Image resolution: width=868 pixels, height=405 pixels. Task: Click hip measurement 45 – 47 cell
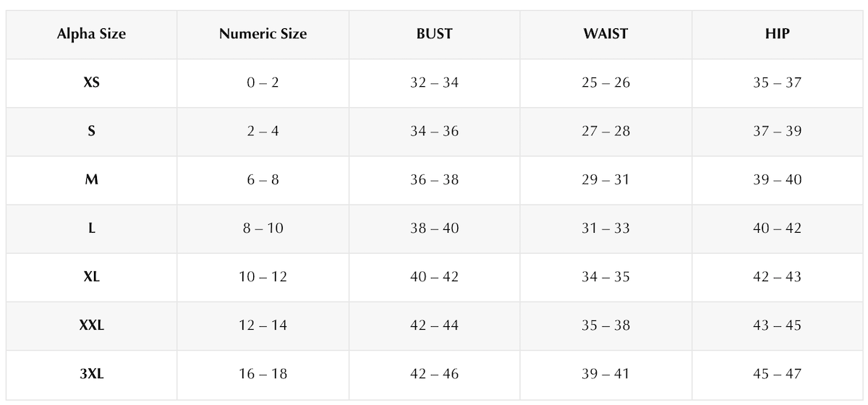pyautogui.click(x=777, y=373)
